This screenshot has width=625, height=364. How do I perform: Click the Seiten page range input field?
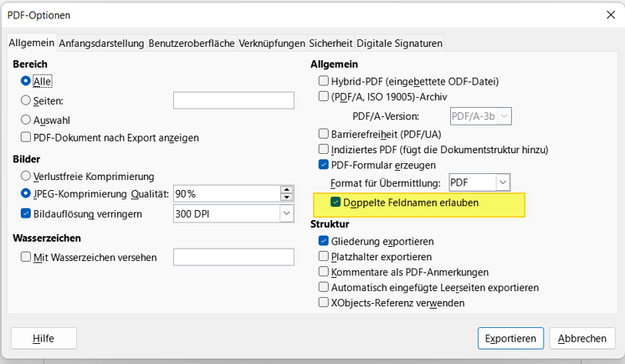(233, 100)
